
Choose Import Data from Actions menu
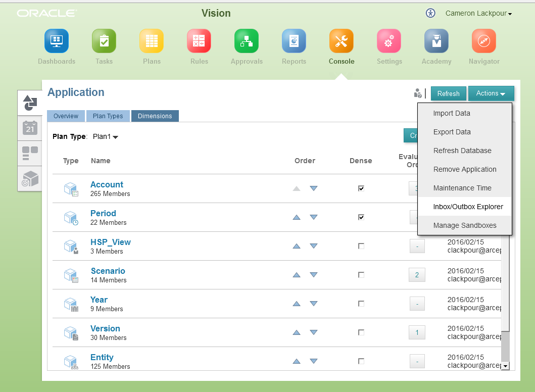point(465,113)
